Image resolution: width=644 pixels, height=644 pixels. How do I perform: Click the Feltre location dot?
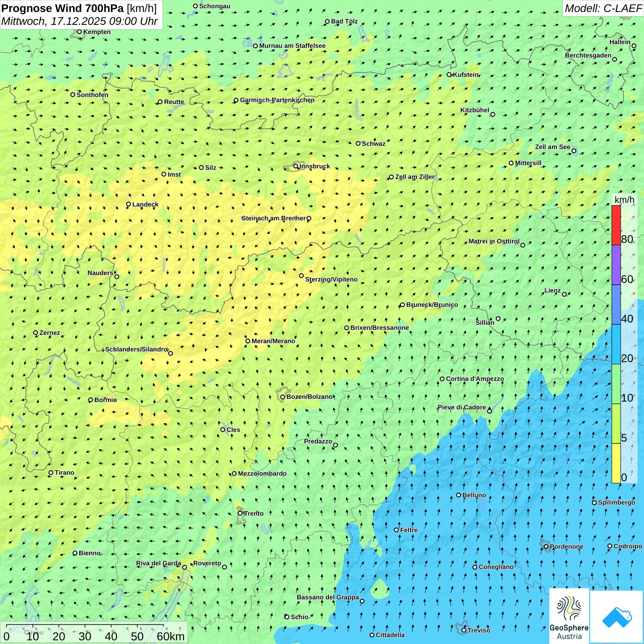(397, 530)
